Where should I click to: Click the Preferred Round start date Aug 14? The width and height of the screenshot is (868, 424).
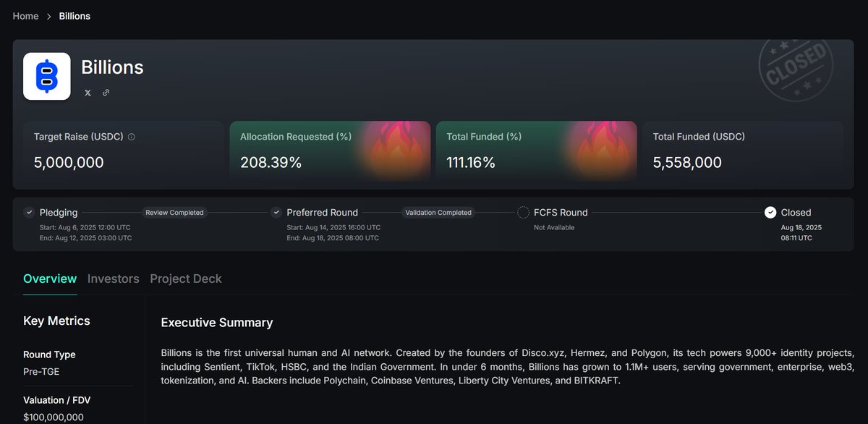[x=333, y=227]
